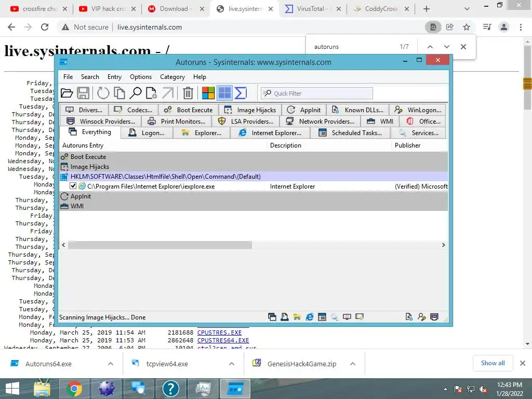
Task: Uncheck the iexplore.exe autorun entry checkbox
Action: pyautogui.click(x=73, y=186)
